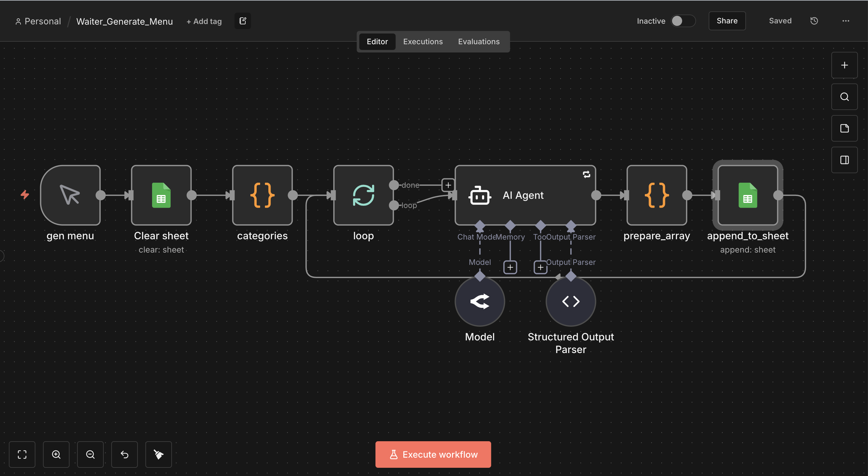The image size is (868, 476).
Task: Switch to the Evaluations tab
Action: click(x=479, y=41)
